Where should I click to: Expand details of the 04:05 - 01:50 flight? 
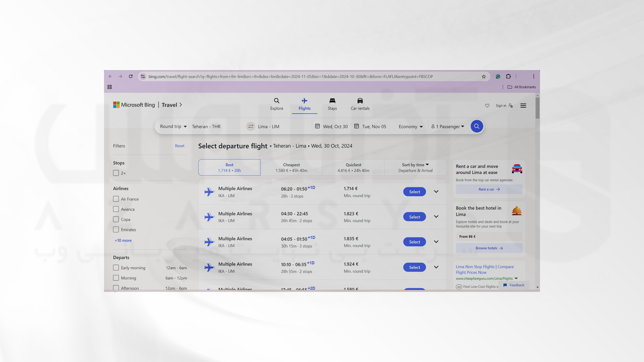pyautogui.click(x=436, y=242)
